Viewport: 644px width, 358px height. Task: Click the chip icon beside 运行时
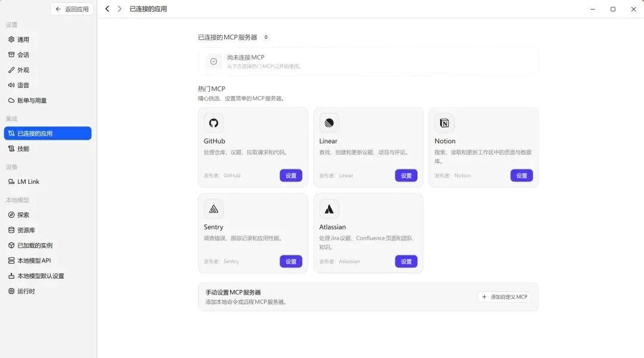[11, 291]
